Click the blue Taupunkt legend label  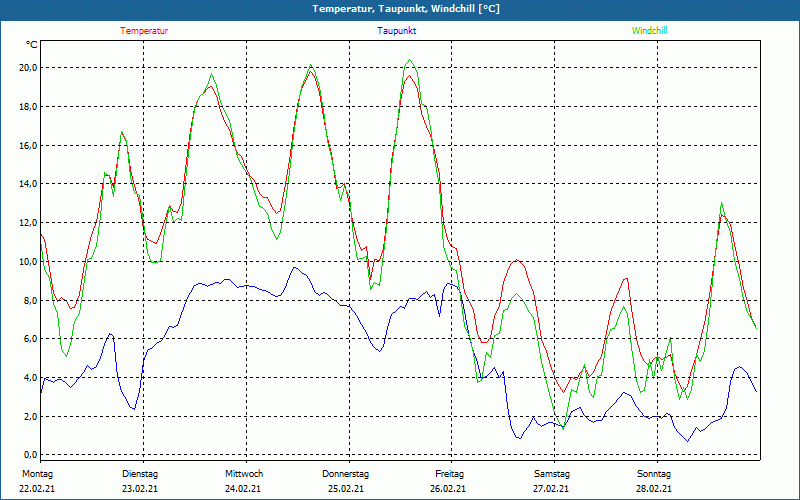click(x=396, y=31)
